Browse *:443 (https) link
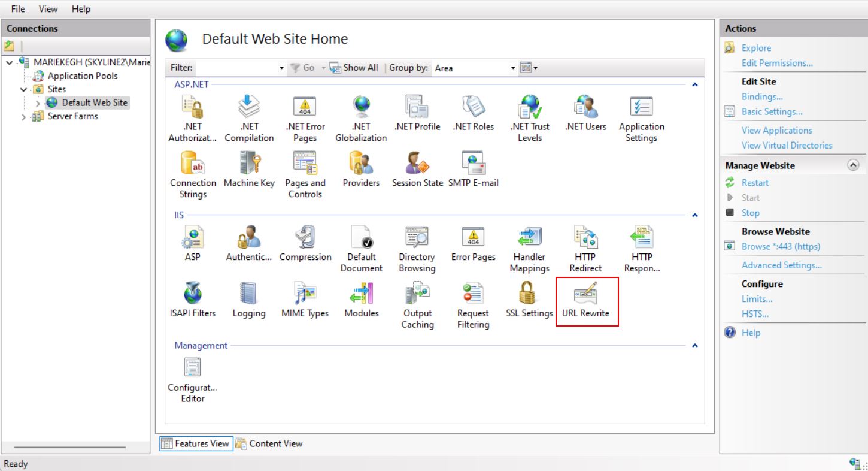Image resolution: width=868 pixels, height=471 pixels. coord(781,246)
